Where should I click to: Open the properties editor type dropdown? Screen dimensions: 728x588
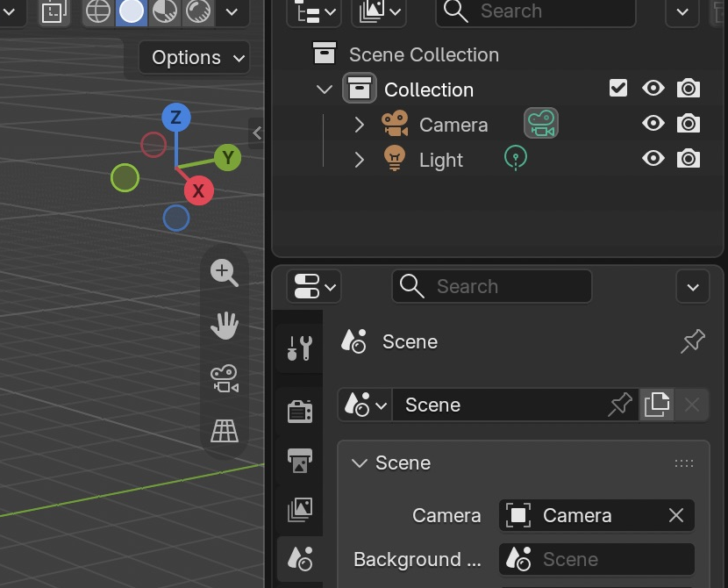click(x=314, y=286)
